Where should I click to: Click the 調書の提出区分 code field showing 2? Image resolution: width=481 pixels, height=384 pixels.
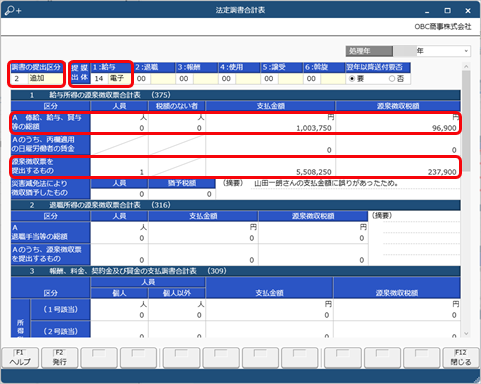(19, 79)
